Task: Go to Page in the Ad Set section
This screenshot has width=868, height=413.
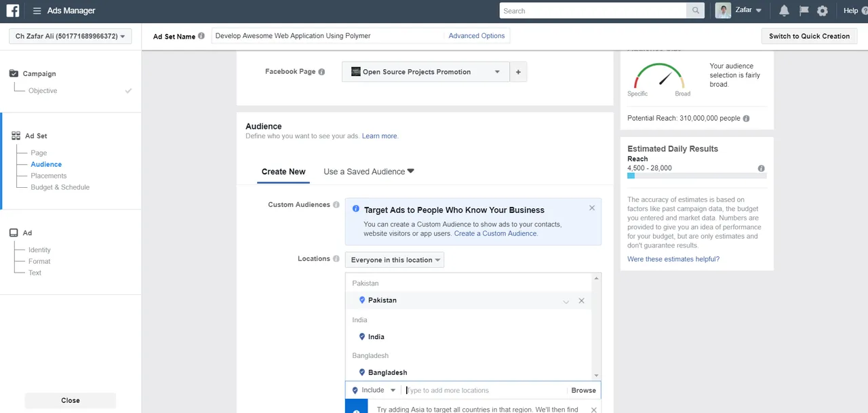Action: 39,153
